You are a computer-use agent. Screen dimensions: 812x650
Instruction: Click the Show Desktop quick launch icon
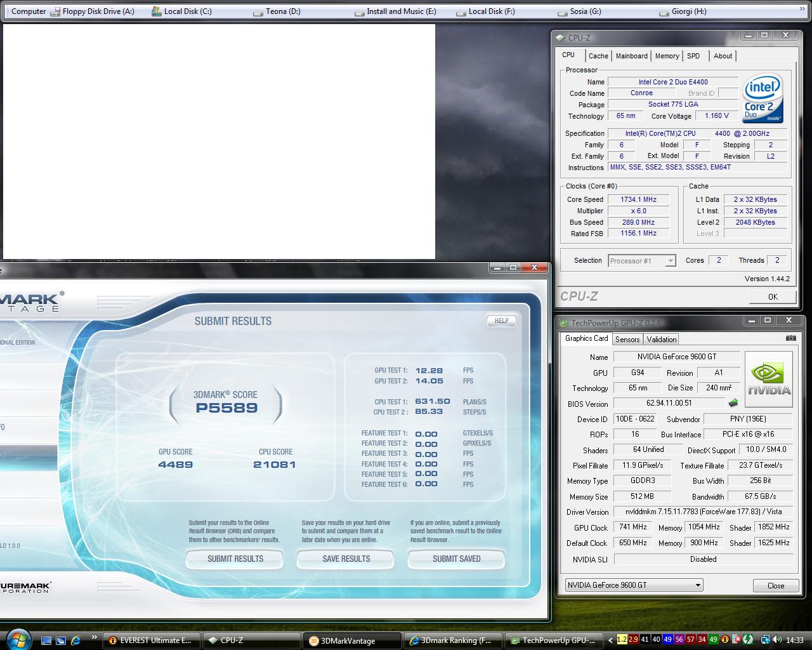[46, 640]
